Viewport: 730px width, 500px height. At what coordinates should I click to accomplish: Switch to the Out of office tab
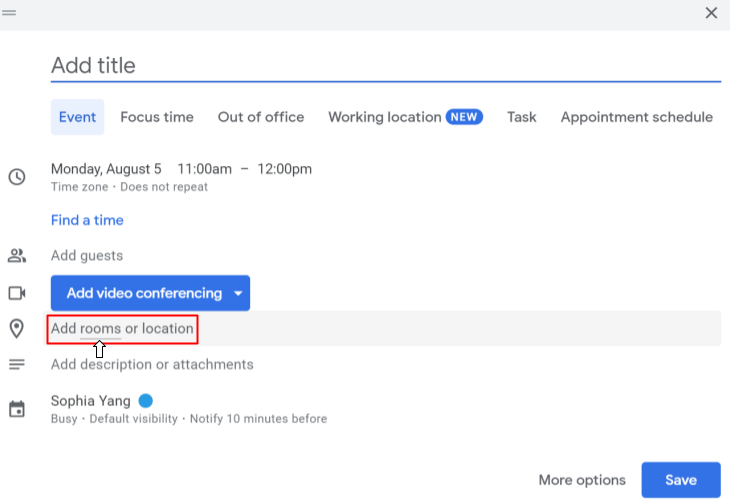point(261,117)
